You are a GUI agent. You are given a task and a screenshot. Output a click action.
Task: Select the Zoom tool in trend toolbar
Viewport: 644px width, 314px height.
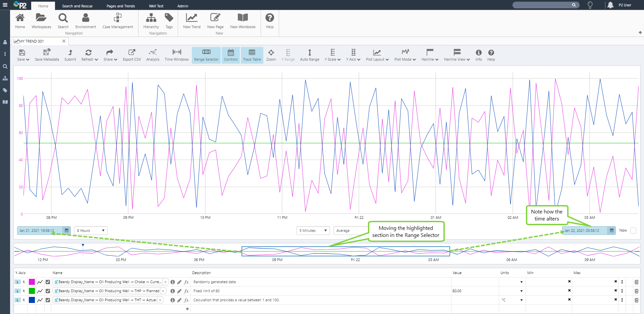pos(271,55)
